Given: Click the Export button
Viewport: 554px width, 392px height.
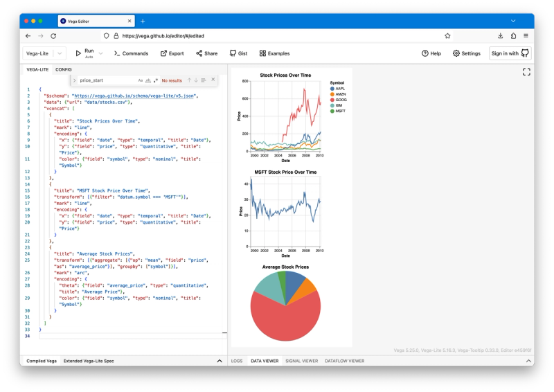Looking at the screenshot, I should 172,53.
